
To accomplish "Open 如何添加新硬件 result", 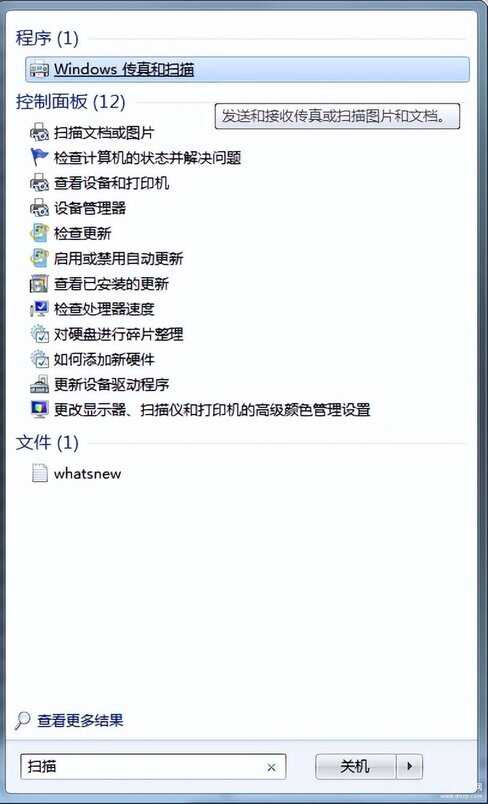I will [104, 359].
